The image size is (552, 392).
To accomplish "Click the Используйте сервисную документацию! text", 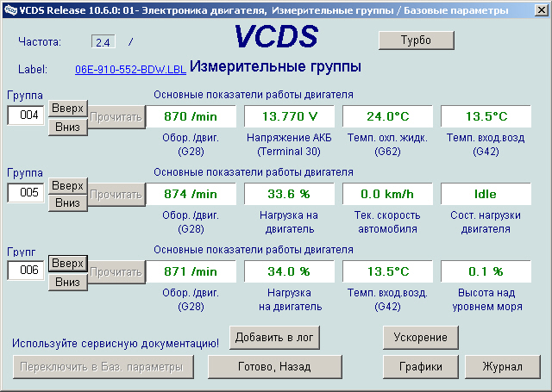I will click(116, 343).
